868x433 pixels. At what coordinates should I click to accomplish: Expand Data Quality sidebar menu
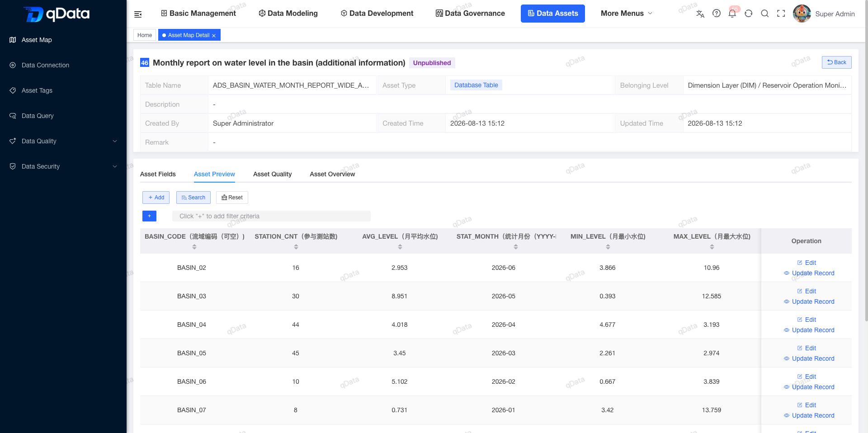point(63,141)
